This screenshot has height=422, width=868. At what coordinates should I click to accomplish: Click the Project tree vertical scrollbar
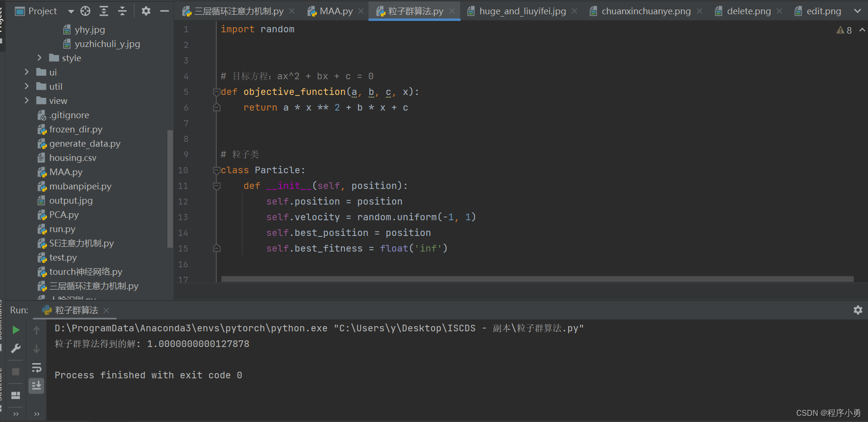tap(170, 188)
